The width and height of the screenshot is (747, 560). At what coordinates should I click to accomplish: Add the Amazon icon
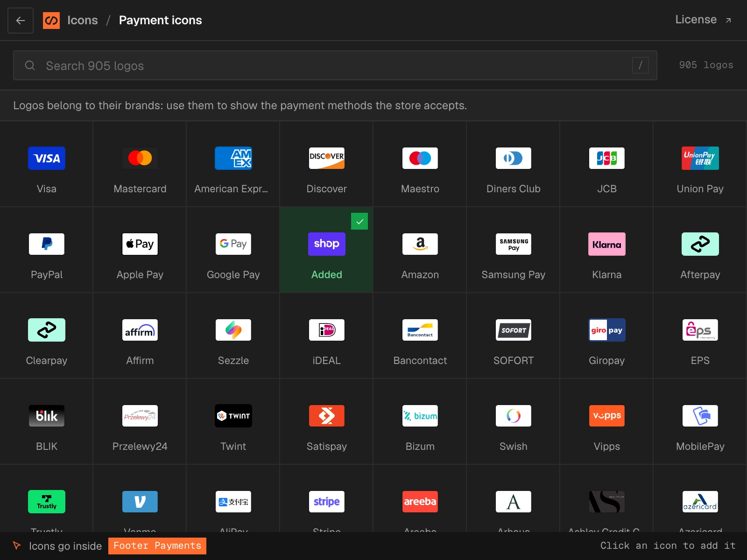(x=420, y=250)
